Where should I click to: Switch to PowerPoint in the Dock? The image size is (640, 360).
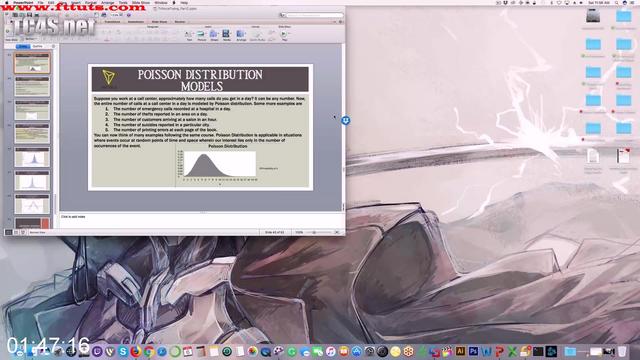(500, 351)
